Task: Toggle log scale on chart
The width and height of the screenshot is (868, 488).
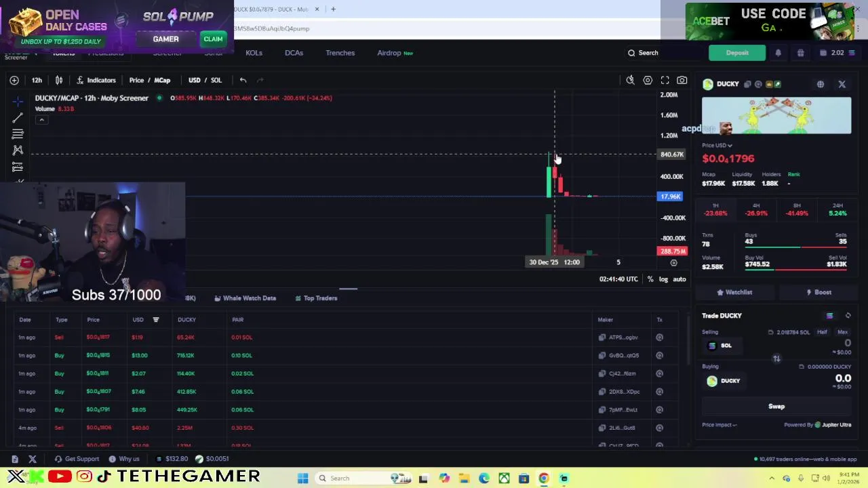Action: point(663,279)
